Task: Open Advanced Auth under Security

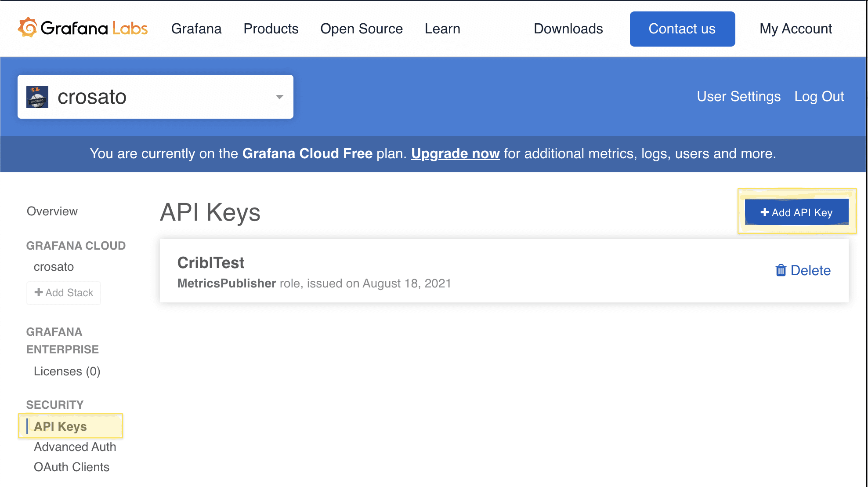Action: (x=75, y=447)
